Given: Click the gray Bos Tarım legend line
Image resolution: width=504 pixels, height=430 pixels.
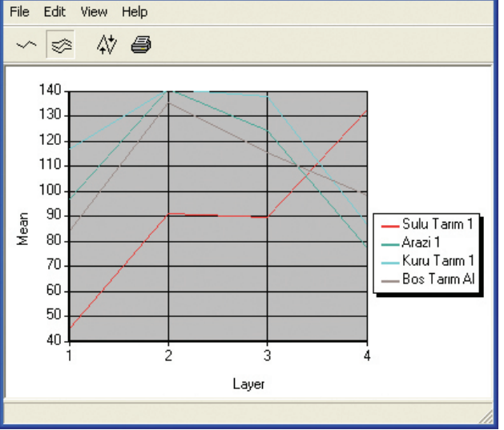Looking at the screenshot, I should [x=389, y=279].
